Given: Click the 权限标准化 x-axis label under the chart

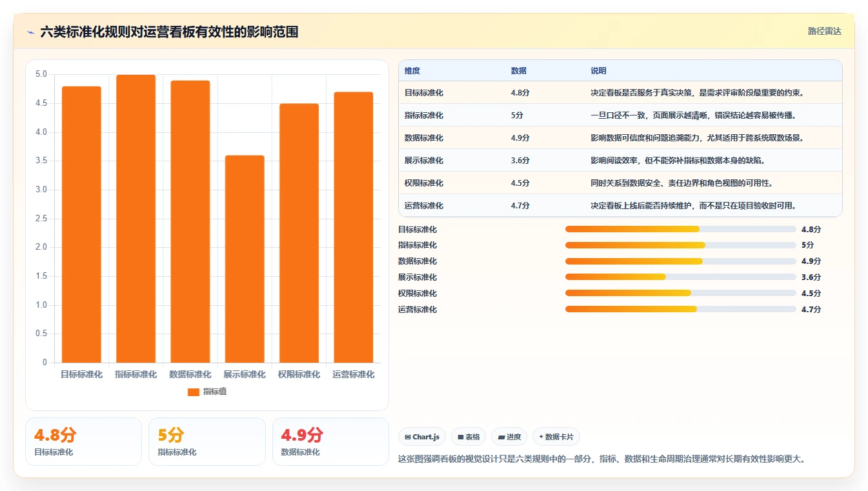Looking at the screenshot, I should (299, 374).
